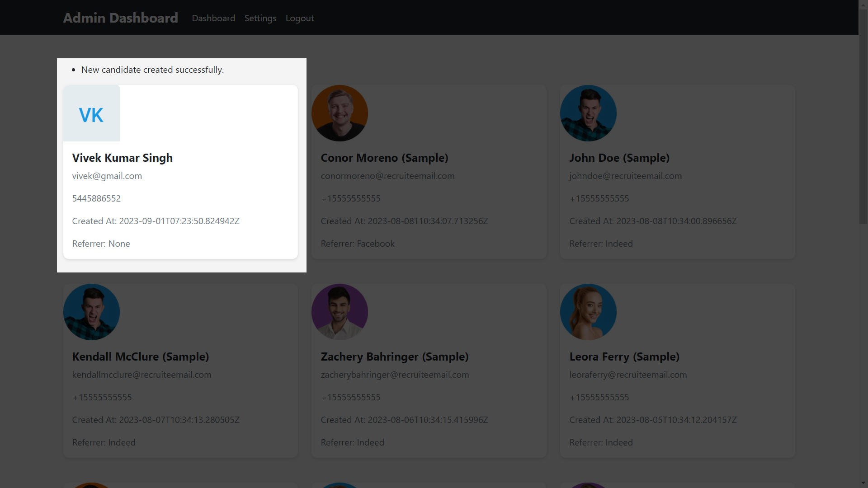Click the VK avatar icon for Vivek Kumar Singh
This screenshot has width=868, height=488.
point(91,113)
